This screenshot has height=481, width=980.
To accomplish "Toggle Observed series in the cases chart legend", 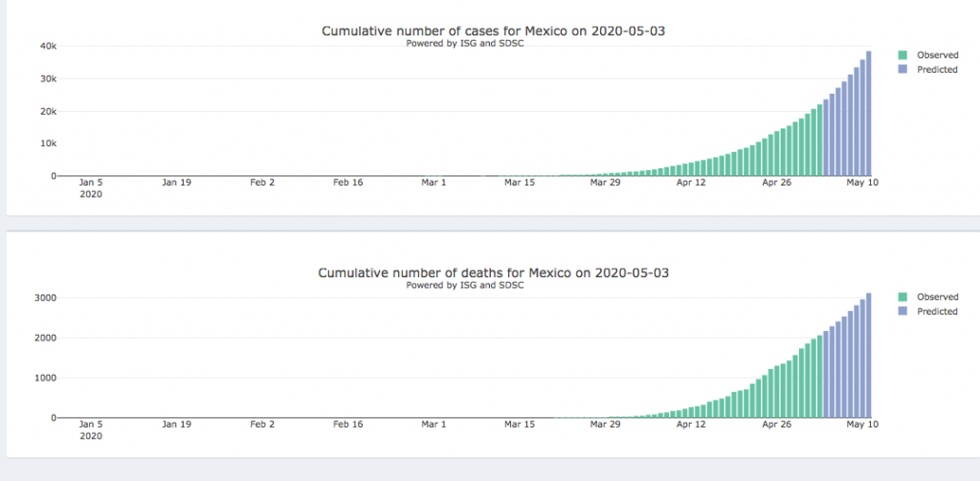I will point(937,55).
